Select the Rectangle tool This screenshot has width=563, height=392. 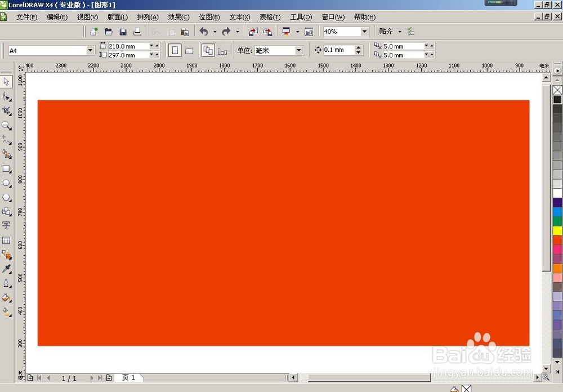[6, 168]
